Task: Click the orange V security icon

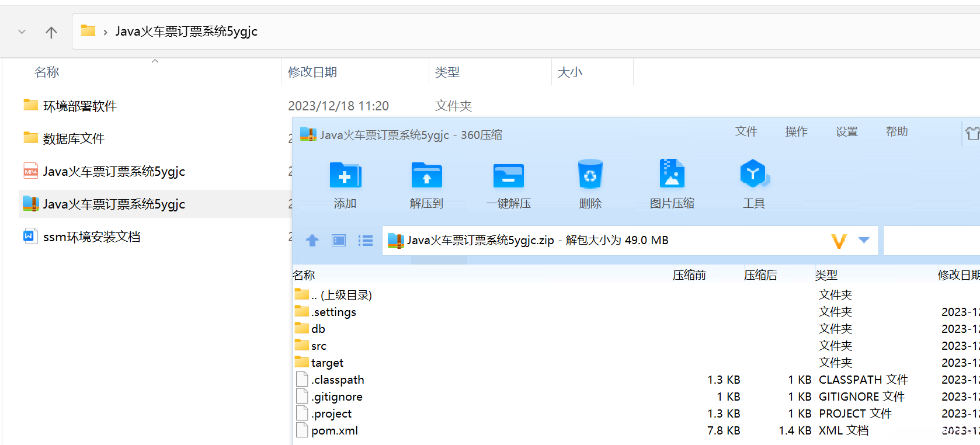Action: point(839,241)
